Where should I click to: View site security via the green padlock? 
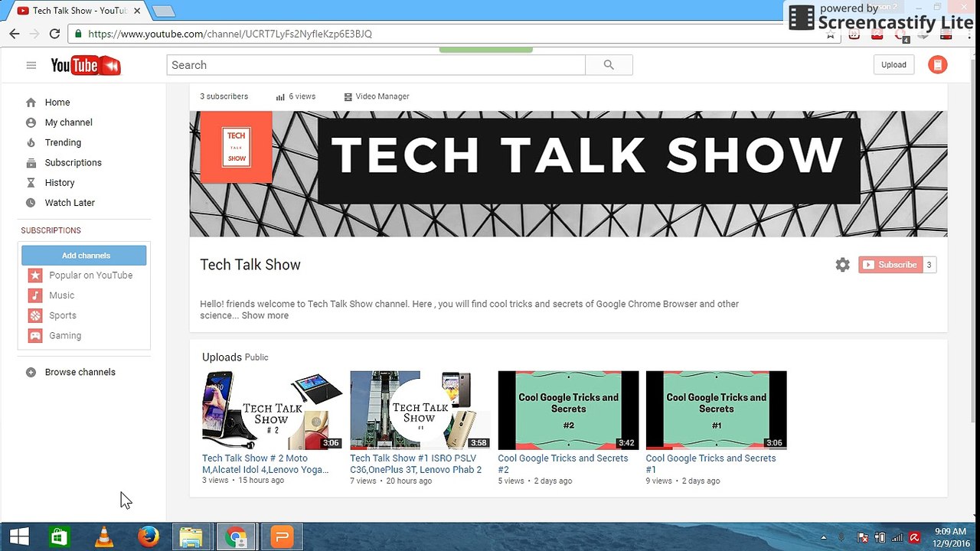[x=77, y=34]
